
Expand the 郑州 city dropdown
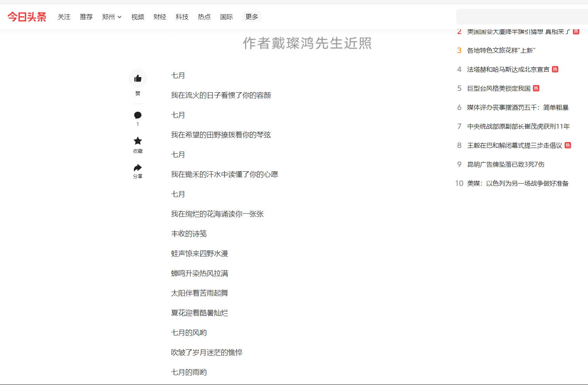(x=112, y=17)
